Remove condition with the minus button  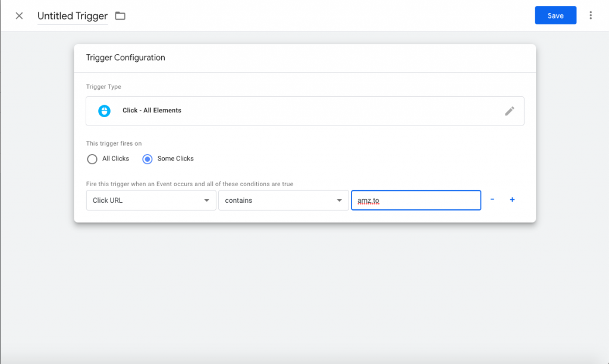492,199
